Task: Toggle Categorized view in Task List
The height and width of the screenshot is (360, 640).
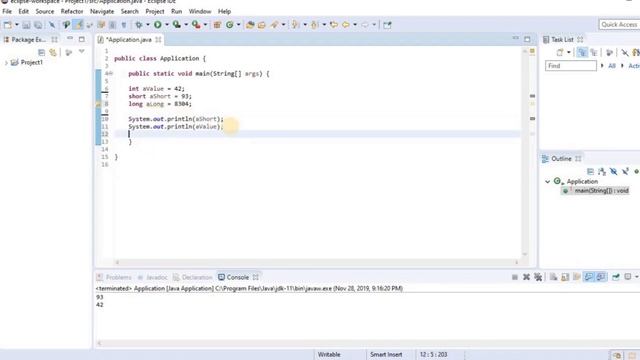Action: pos(582,52)
